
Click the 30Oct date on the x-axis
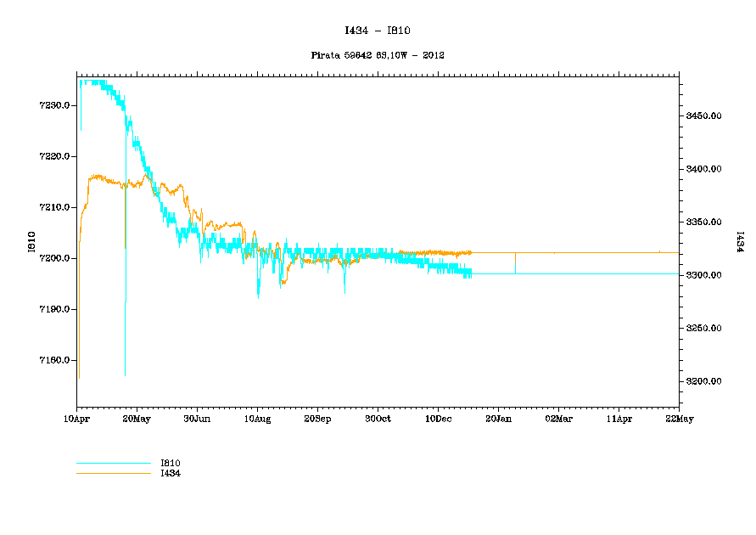378,419
